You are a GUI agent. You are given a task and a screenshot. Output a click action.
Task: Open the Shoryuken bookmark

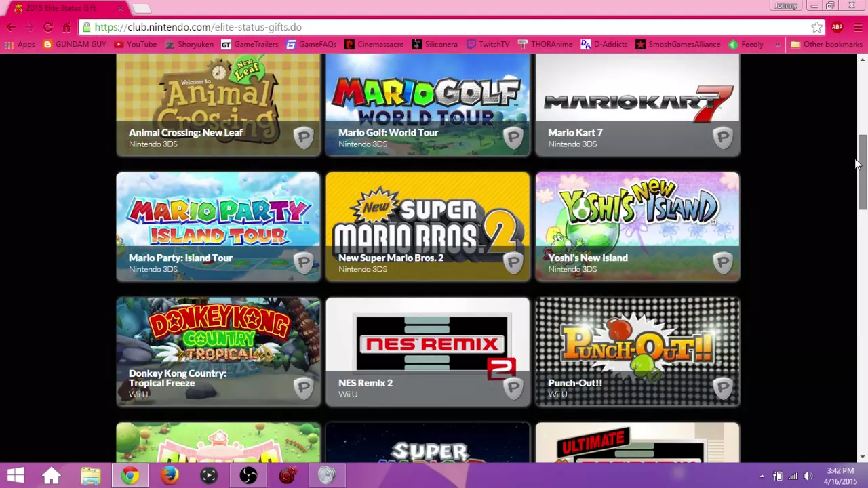click(189, 45)
